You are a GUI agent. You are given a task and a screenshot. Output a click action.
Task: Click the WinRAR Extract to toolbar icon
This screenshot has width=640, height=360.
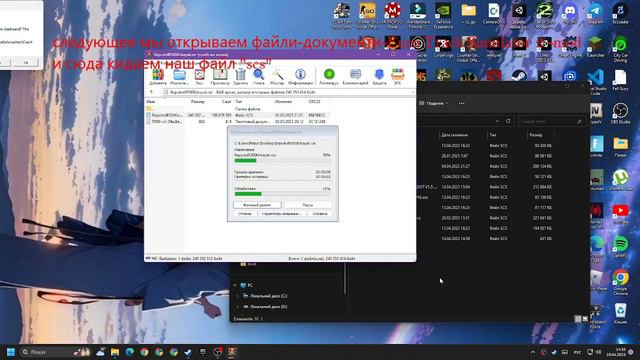pyautogui.click(x=179, y=77)
